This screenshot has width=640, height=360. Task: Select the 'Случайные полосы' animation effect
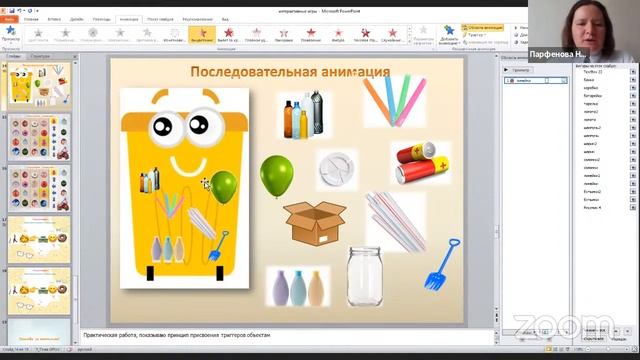point(392,35)
